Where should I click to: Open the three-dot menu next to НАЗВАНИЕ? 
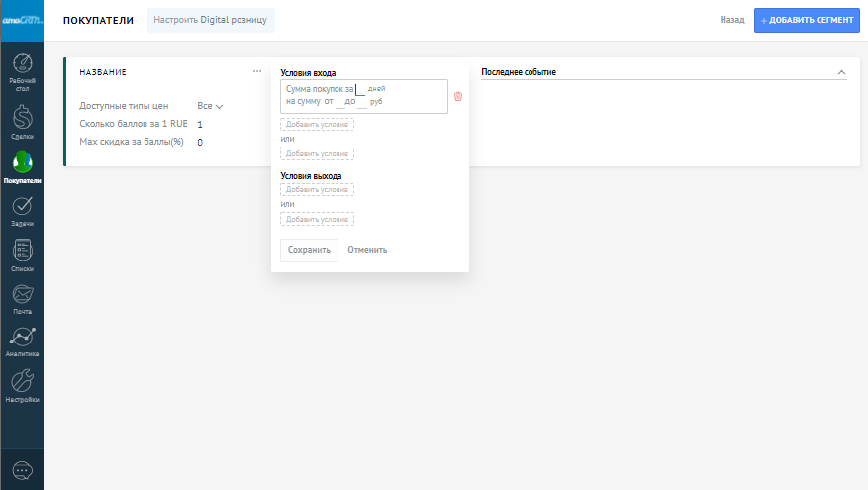coord(257,71)
